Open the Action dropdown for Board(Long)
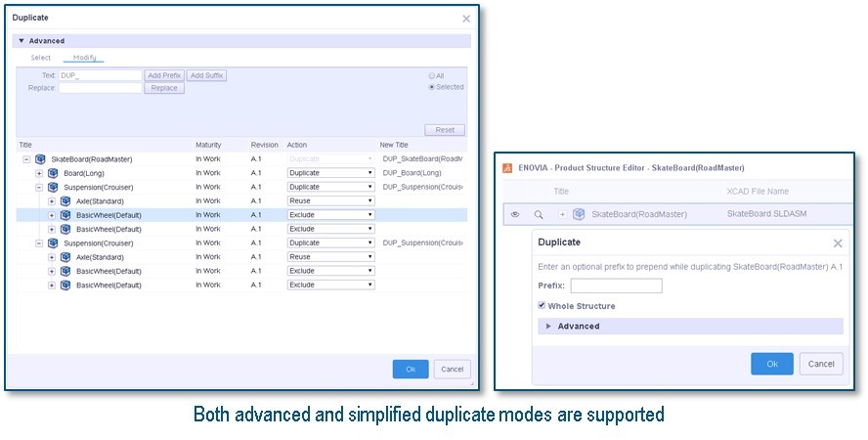The width and height of the screenshot is (868, 440). point(331,173)
